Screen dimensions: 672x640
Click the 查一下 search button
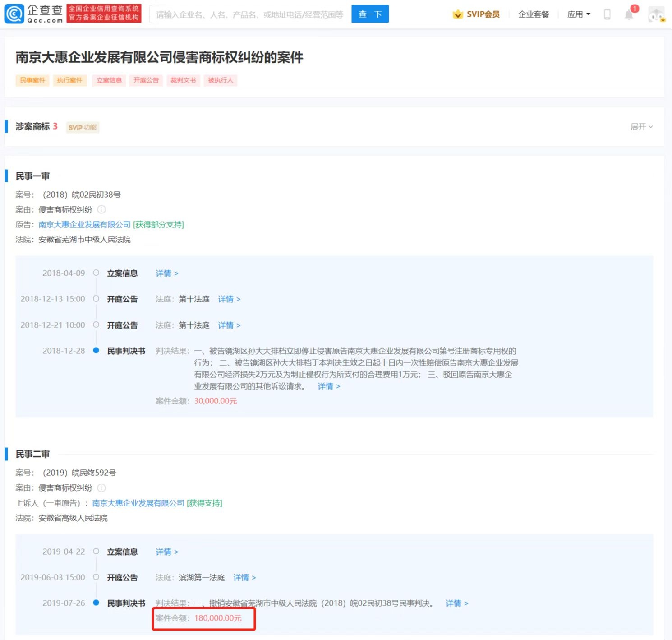370,14
